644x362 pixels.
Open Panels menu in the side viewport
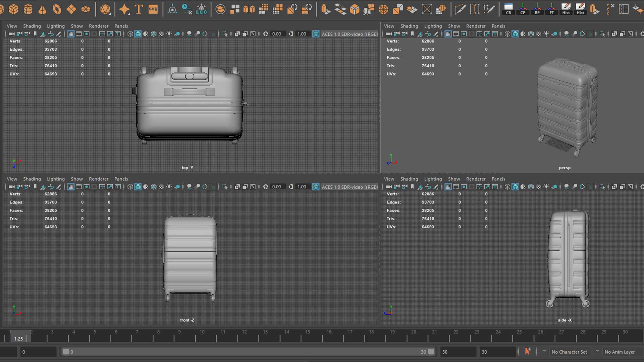pyautogui.click(x=498, y=179)
